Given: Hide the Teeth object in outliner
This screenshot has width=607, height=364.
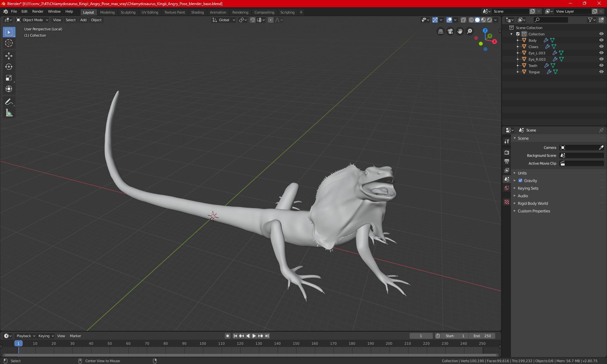Looking at the screenshot, I should 601,65.
